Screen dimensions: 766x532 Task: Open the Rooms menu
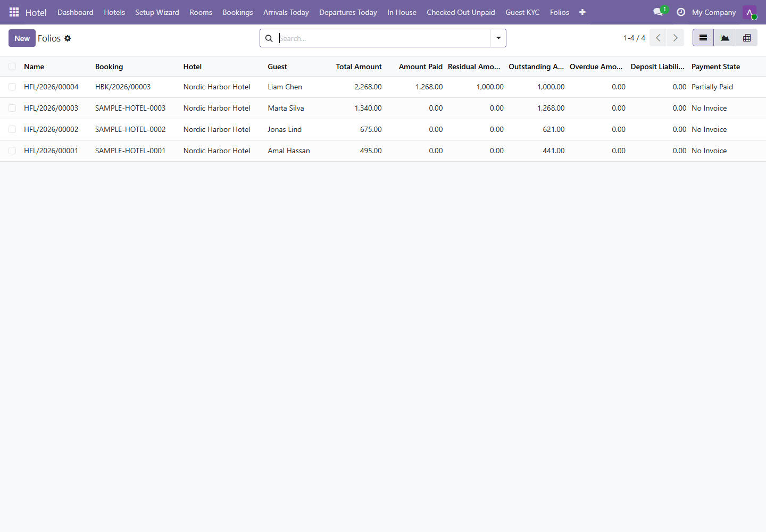click(x=201, y=12)
